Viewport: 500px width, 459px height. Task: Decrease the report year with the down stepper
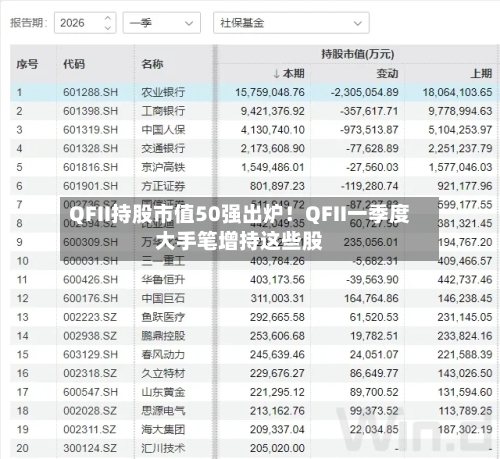[x=108, y=28]
